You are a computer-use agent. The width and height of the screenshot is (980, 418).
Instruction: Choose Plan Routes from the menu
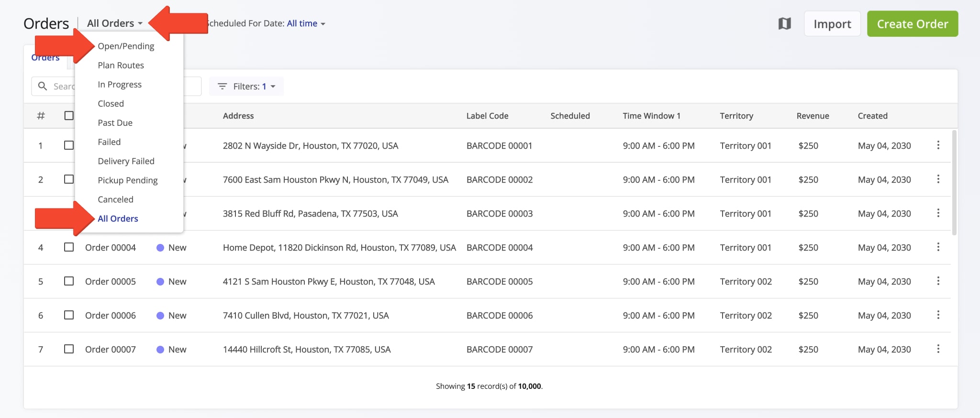click(x=121, y=65)
